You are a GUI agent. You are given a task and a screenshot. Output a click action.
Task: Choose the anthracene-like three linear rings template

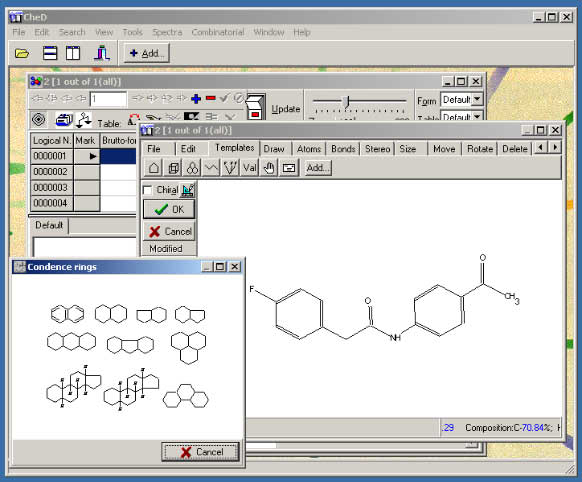(x=71, y=341)
